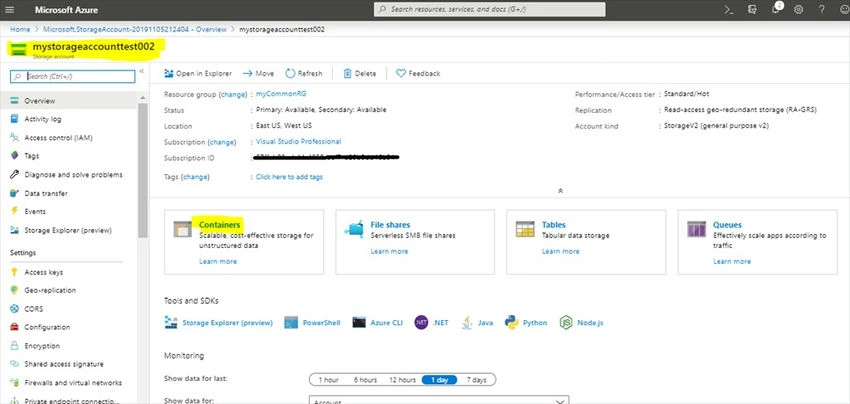The image size is (850, 404).
Task: Click the Node.js SDK icon
Action: tap(566, 322)
